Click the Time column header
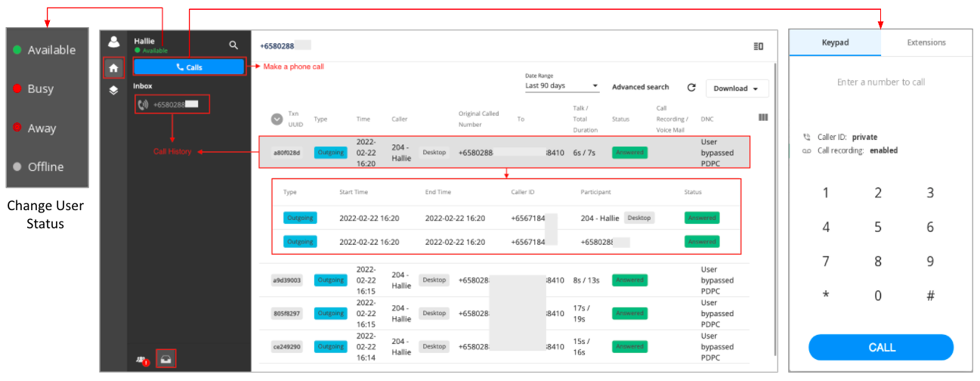This screenshot has height=381, width=980. coord(363,119)
